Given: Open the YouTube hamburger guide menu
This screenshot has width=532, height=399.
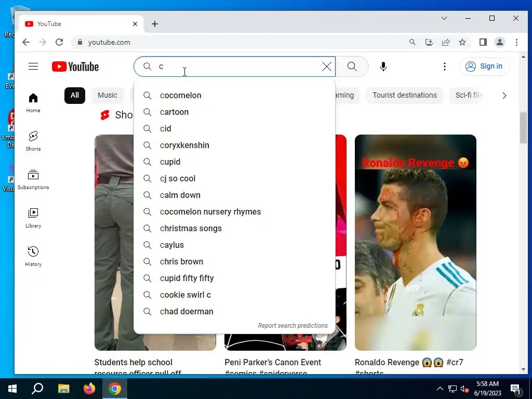Looking at the screenshot, I should coord(33,66).
